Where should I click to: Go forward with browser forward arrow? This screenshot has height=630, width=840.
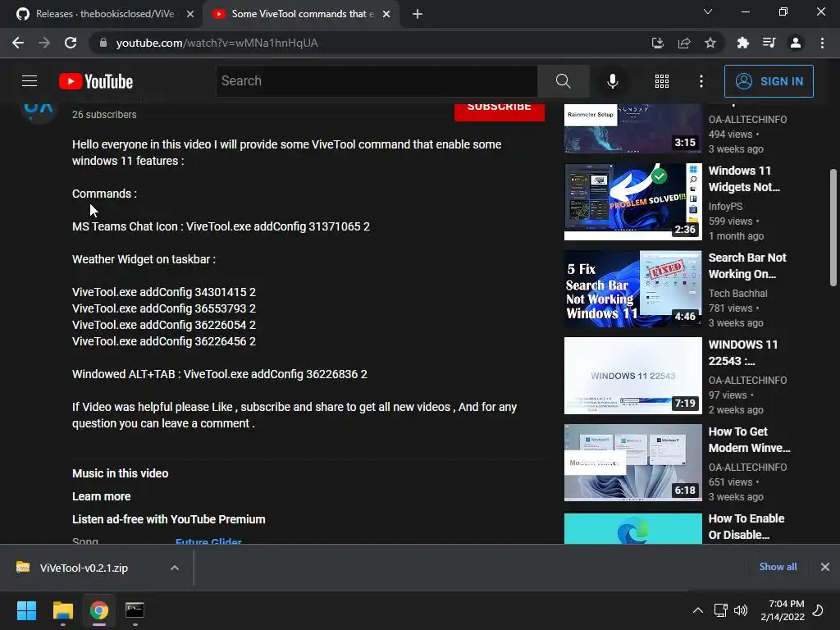pos(44,43)
